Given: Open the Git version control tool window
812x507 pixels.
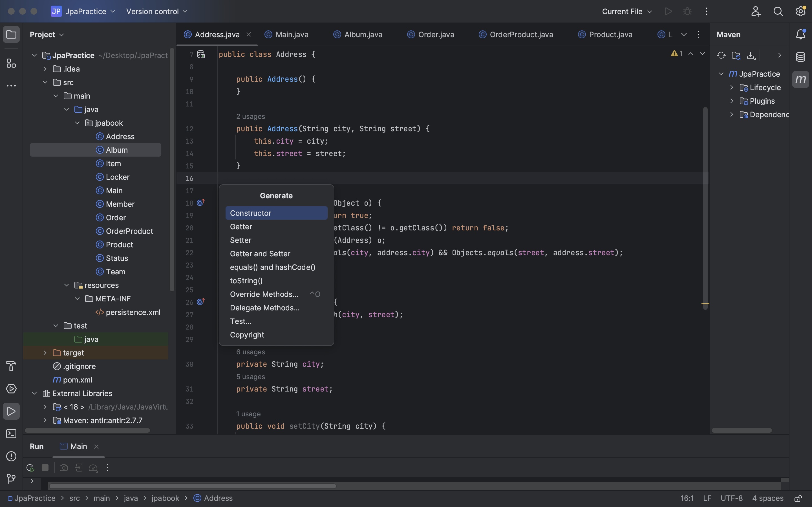Looking at the screenshot, I should pos(11,479).
